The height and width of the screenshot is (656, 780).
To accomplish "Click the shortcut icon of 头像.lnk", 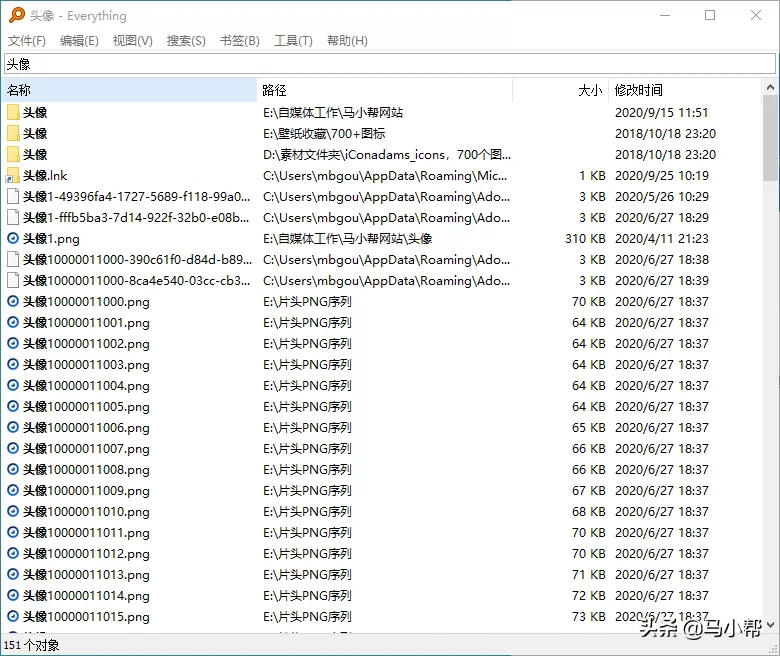I will coord(13,176).
